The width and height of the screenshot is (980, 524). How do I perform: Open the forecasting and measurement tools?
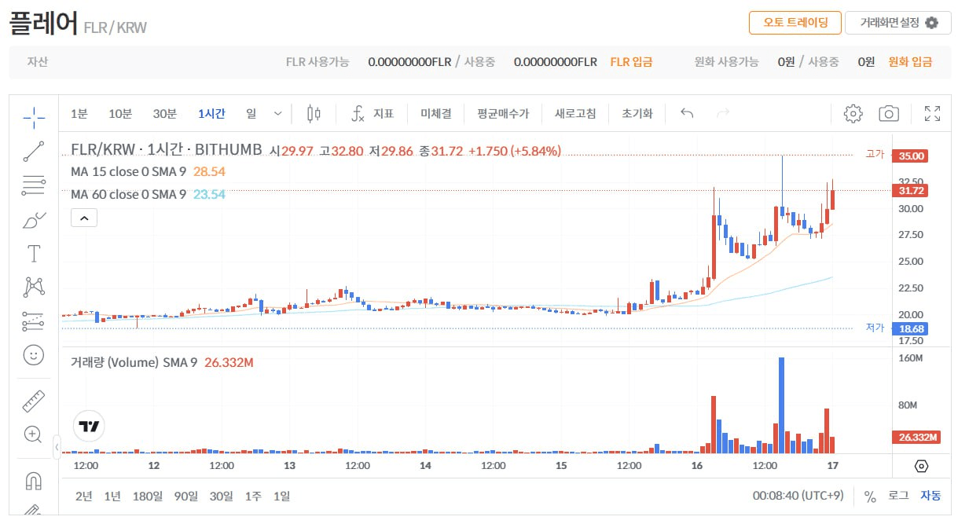[x=34, y=321]
